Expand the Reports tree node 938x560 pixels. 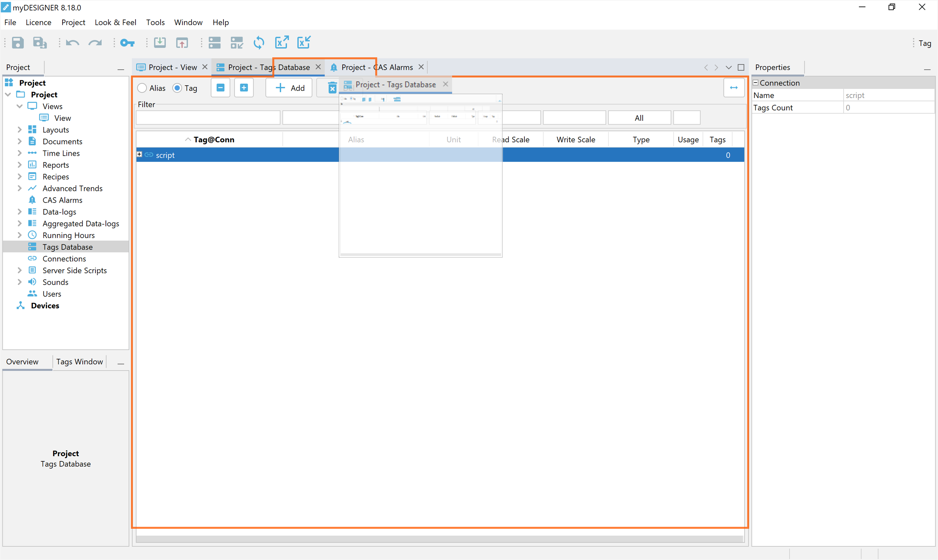click(x=20, y=164)
